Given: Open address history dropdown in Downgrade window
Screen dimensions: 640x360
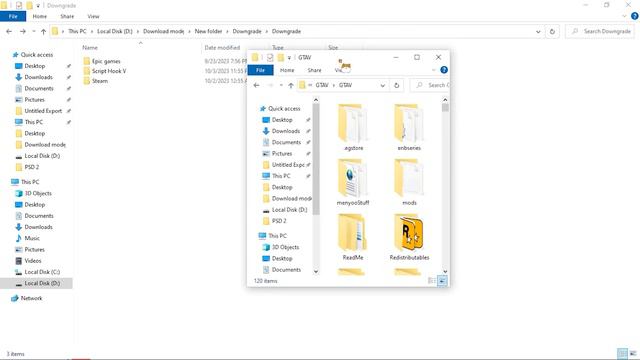Looking at the screenshot, I should (538, 31).
